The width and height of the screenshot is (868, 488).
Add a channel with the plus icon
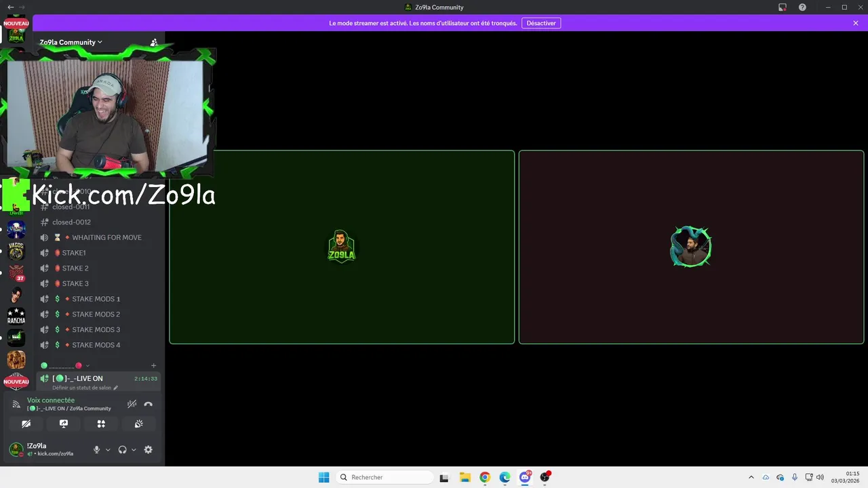coord(154,365)
